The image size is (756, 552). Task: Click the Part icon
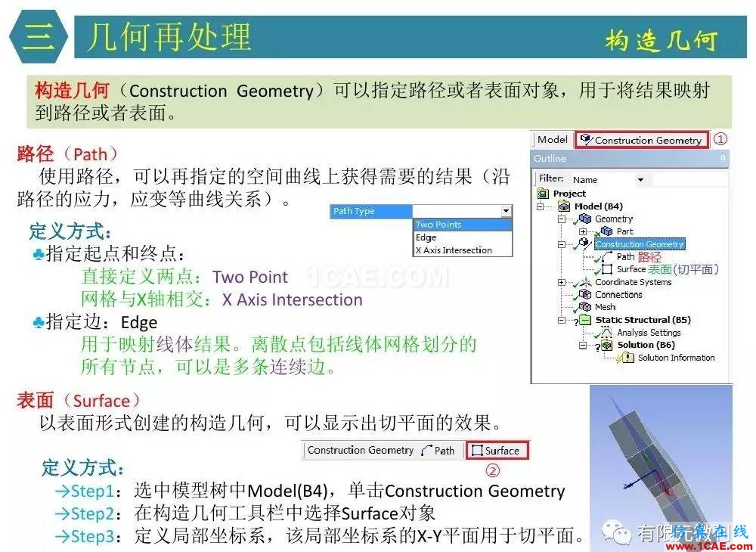click(x=606, y=231)
